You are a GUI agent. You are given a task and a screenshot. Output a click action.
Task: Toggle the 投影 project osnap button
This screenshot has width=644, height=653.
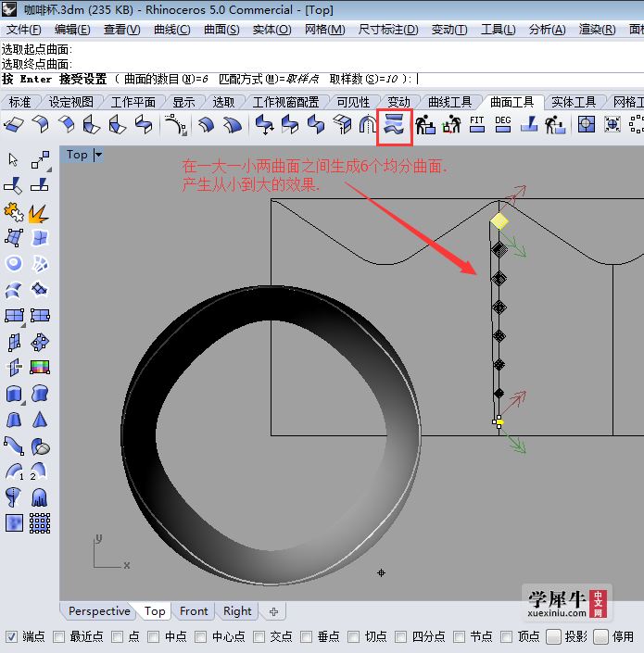tap(553, 636)
